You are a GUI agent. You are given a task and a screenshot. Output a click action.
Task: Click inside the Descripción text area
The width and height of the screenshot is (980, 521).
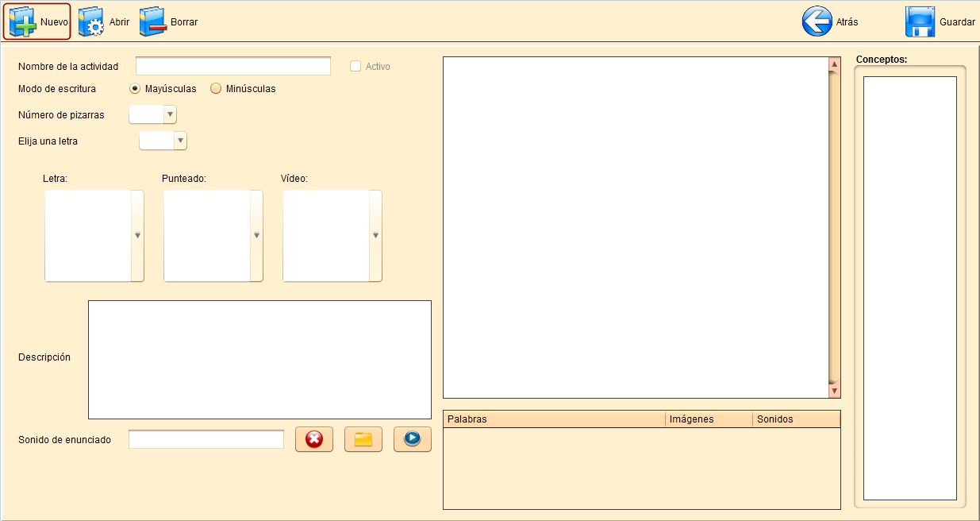pyautogui.click(x=259, y=360)
